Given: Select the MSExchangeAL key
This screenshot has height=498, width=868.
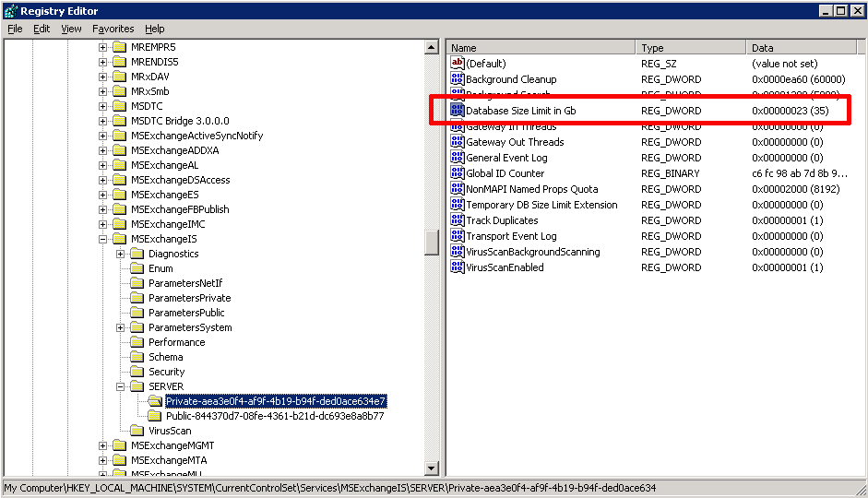Looking at the screenshot, I should click(164, 165).
